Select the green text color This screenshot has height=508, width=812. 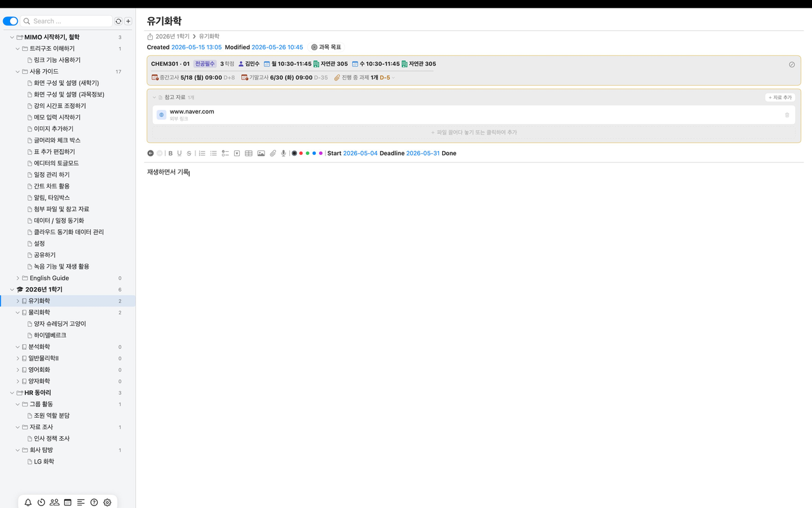pyautogui.click(x=308, y=153)
